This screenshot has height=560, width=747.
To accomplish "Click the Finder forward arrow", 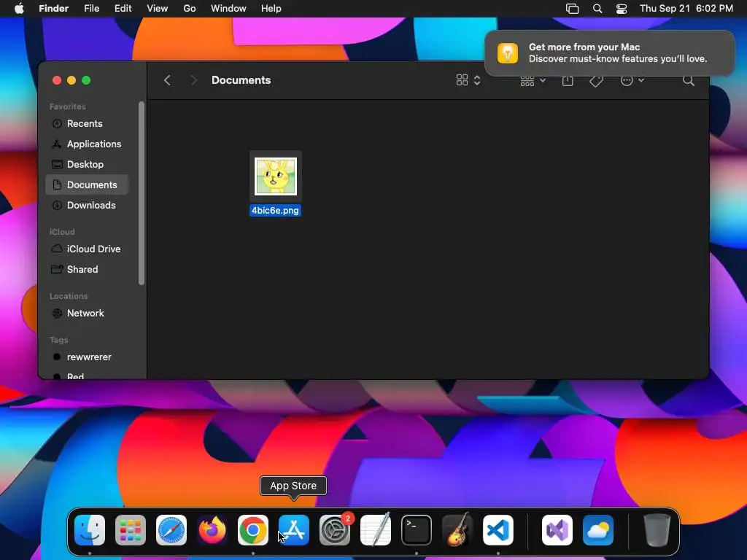I will pos(193,80).
